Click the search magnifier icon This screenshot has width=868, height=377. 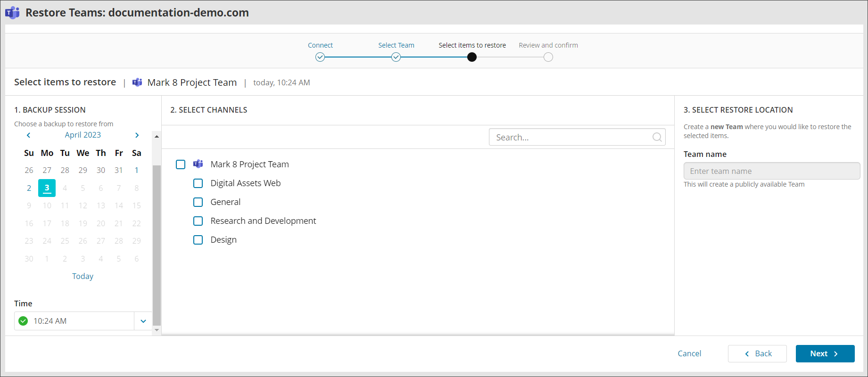pyautogui.click(x=657, y=137)
